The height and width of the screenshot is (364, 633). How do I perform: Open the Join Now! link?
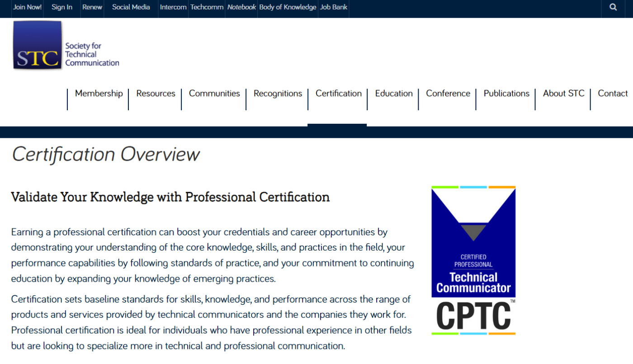pyautogui.click(x=28, y=7)
